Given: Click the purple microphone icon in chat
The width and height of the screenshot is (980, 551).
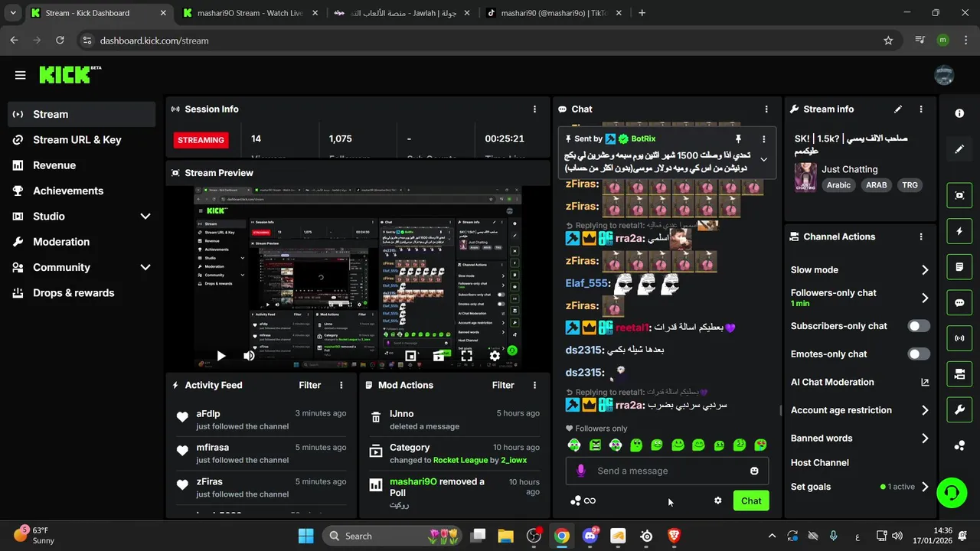Looking at the screenshot, I should coord(580,471).
